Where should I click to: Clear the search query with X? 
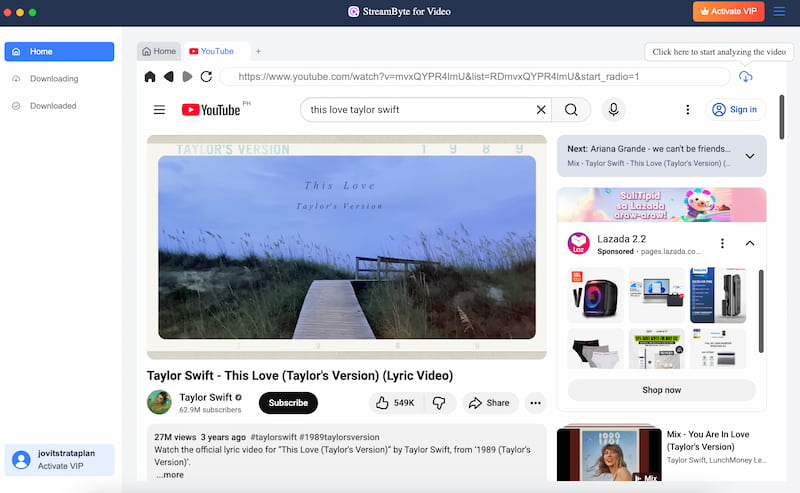click(x=541, y=110)
